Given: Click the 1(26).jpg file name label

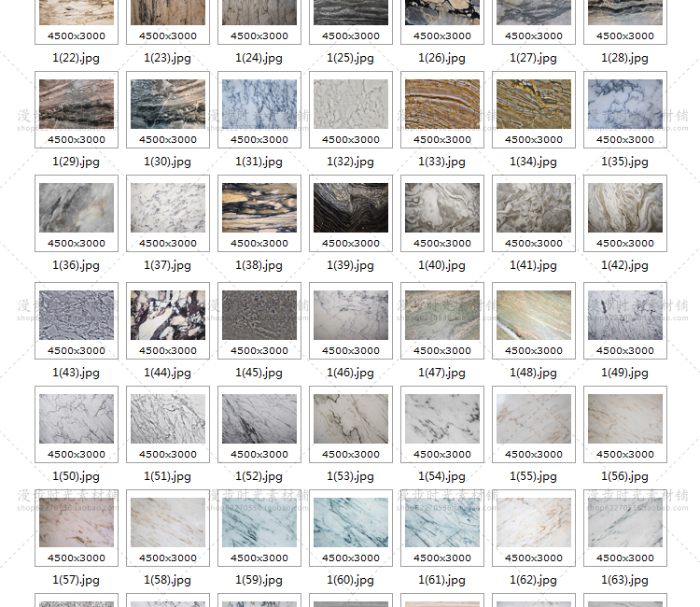Looking at the screenshot, I should (442, 58).
